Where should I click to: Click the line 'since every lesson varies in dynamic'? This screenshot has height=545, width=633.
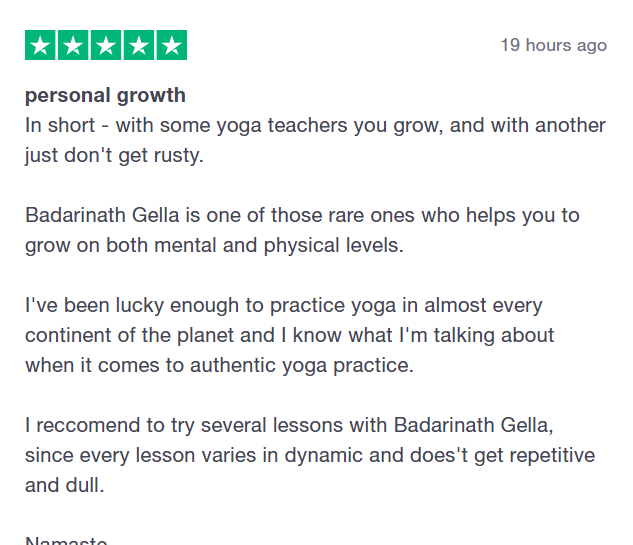[x=310, y=456]
